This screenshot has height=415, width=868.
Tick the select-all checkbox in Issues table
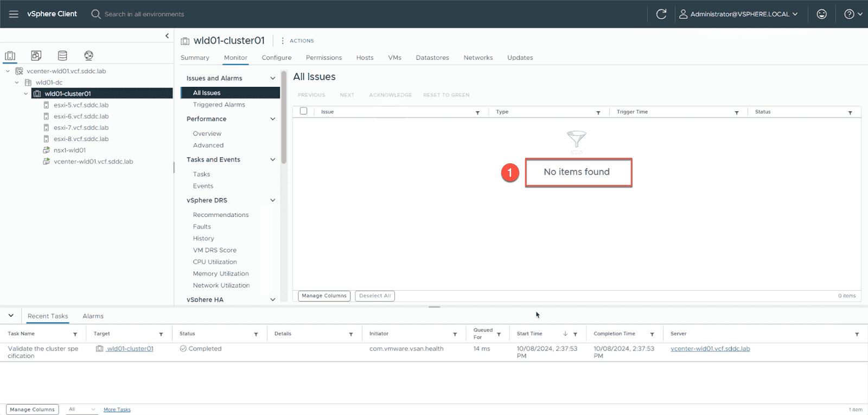[x=304, y=111]
